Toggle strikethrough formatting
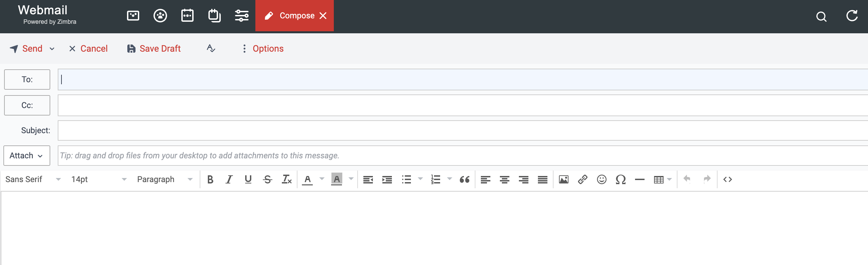The height and width of the screenshot is (265, 868). coord(268,179)
